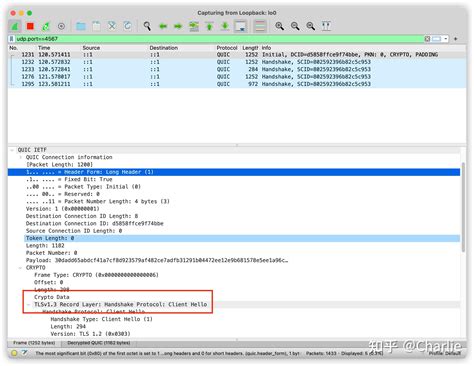Toggle packet list colorization

pyautogui.click(x=260, y=26)
